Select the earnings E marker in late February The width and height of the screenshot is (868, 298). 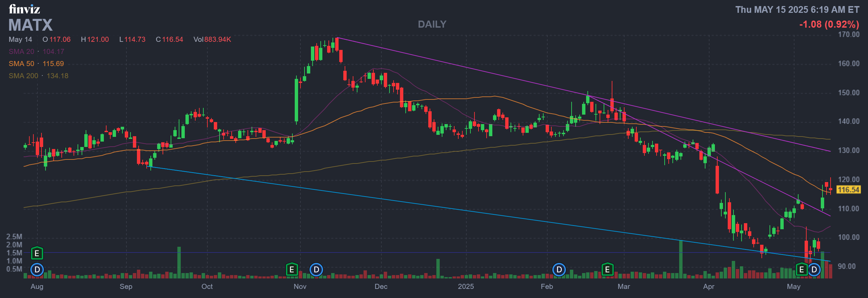(607, 270)
